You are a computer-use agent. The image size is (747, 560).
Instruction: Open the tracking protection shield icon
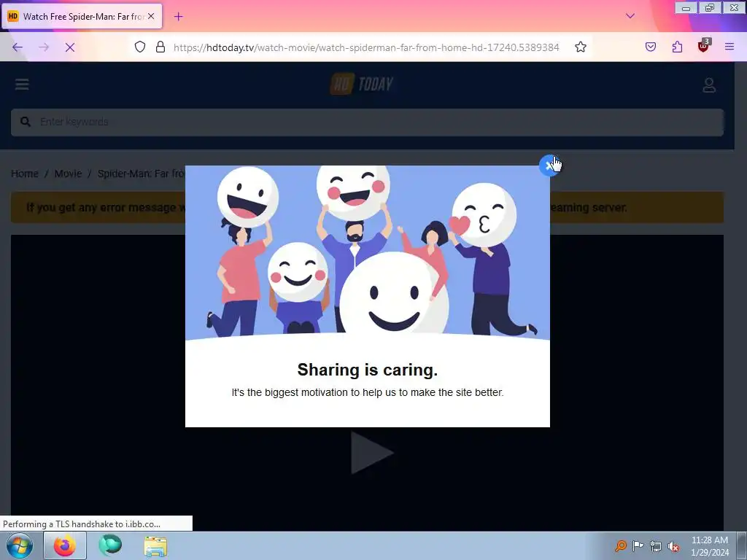click(x=139, y=47)
